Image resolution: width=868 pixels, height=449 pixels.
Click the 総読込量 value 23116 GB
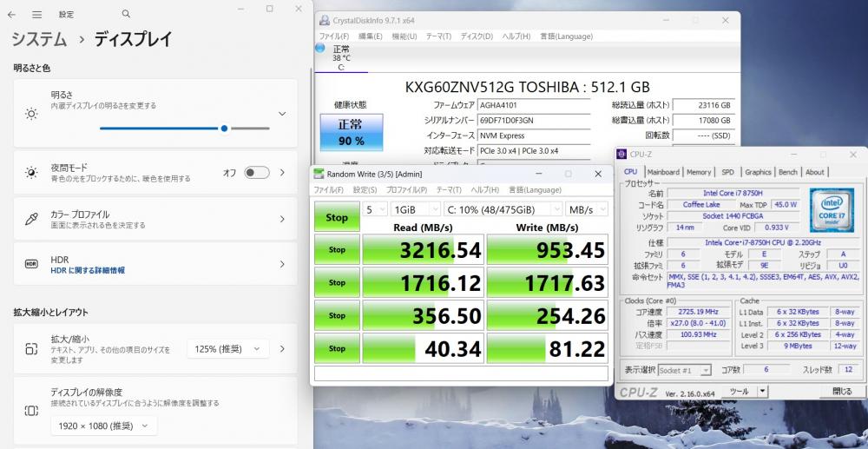click(x=704, y=104)
